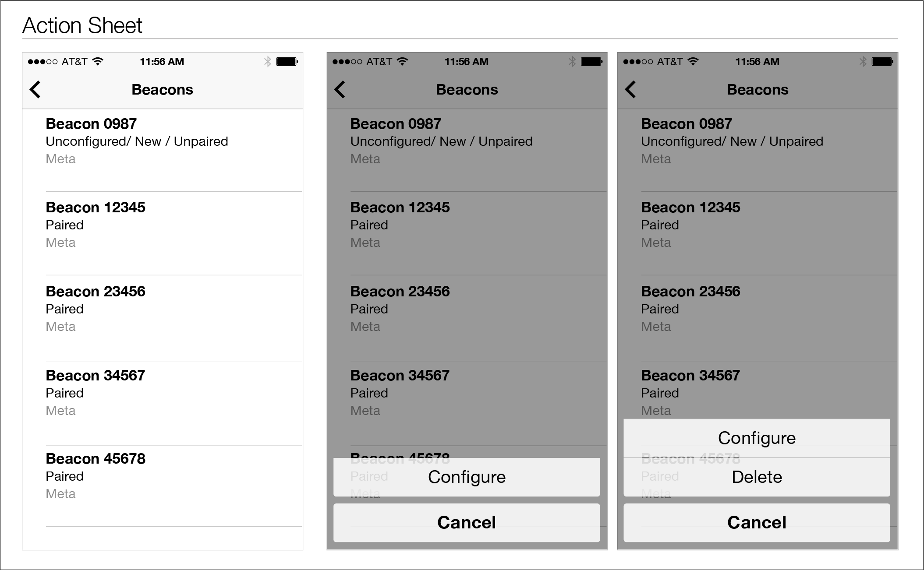Select Beacon 12345 in the first phone list
Screen dimensions: 924x570
click(x=163, y=233)
